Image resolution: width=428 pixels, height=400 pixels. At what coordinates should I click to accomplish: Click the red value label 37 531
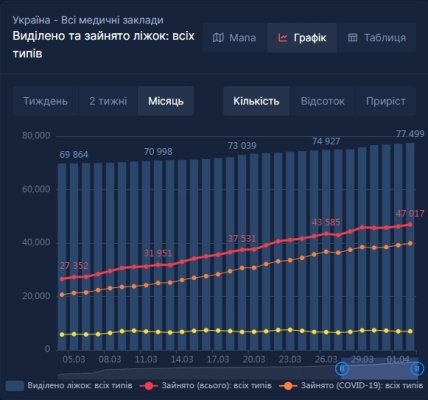[x=242, y=239]
